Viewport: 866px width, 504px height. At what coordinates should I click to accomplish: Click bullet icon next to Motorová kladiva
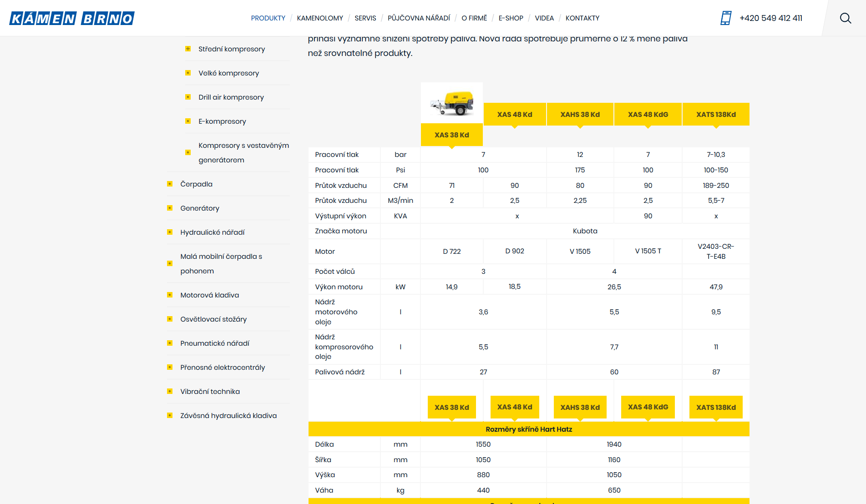(x=170, y=295)
